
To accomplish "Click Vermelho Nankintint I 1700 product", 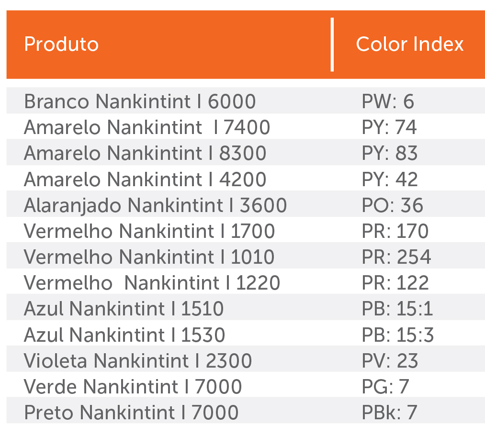I will click(149, 231).
